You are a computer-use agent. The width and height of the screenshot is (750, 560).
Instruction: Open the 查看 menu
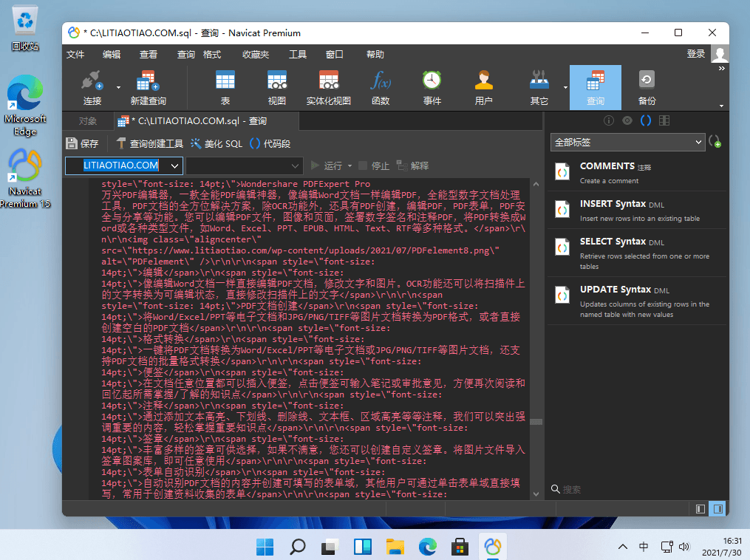coord(149,55)
